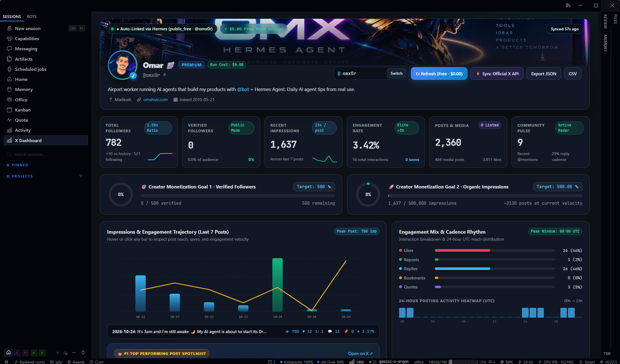The height and width of the screenshot is (364, 620).
Task: Click Goal 2 organic impressions progress bar
Action: [x=485, y=196]
